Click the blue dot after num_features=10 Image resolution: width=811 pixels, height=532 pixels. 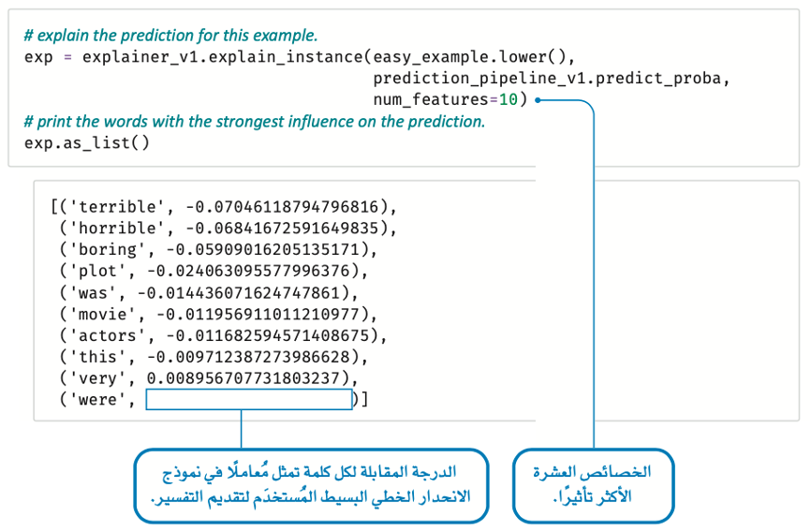[x=538, y=100]
